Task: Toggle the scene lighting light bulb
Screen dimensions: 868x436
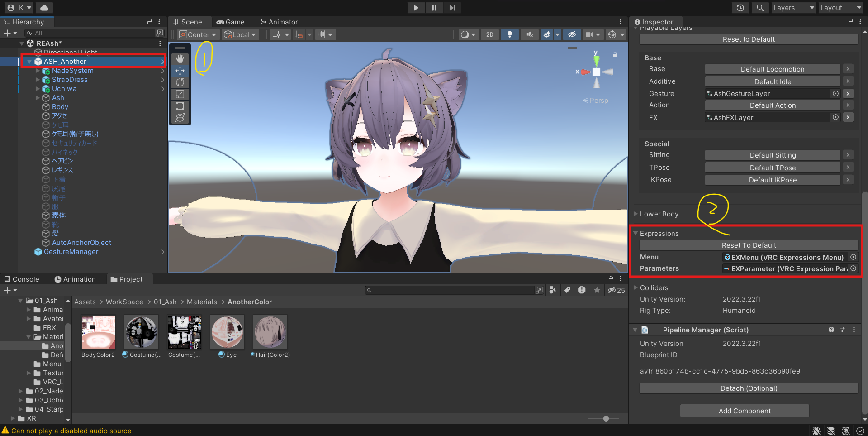Action: [509, 34]
